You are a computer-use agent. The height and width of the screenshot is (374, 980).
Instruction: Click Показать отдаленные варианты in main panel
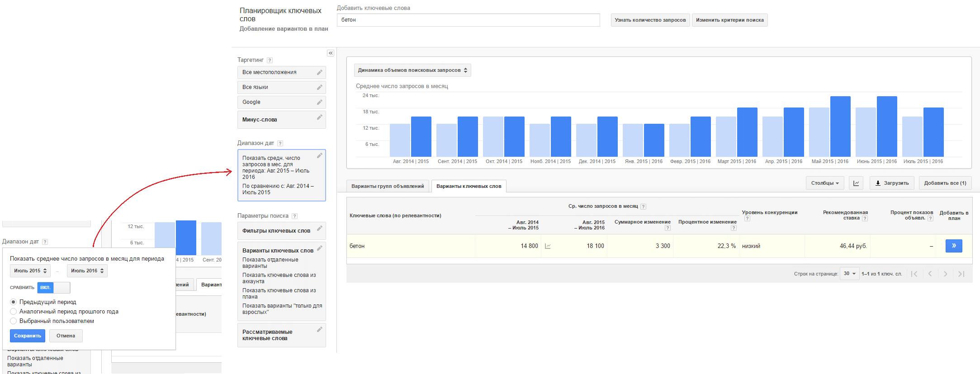coord(270,263)
